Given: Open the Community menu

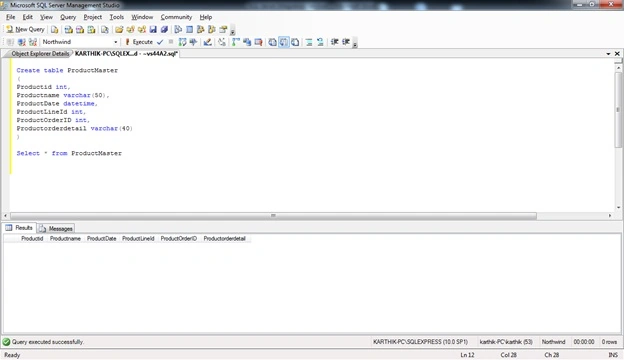Looking at the screenshot, I should pyautogui.click(x=176, y=17).
